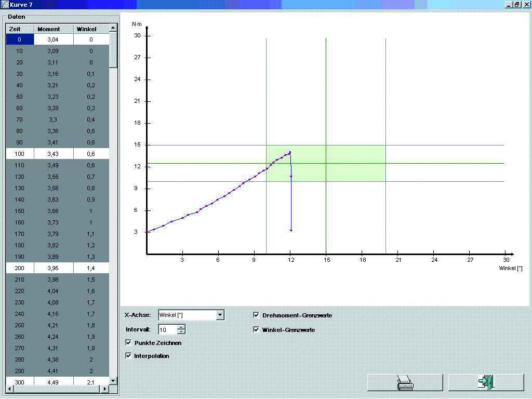Click the printer icon button
Screen dimensions: 532x399
point(405,382)
